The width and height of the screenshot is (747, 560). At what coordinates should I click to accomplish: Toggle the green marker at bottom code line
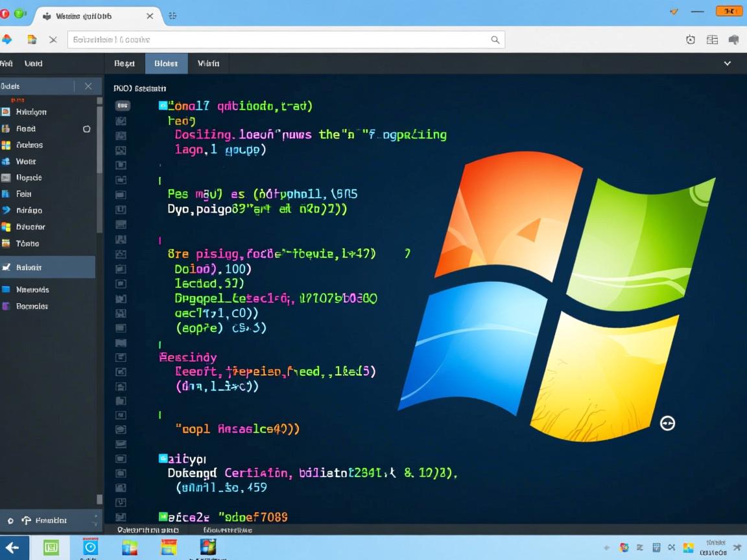[x=163, y=517]
